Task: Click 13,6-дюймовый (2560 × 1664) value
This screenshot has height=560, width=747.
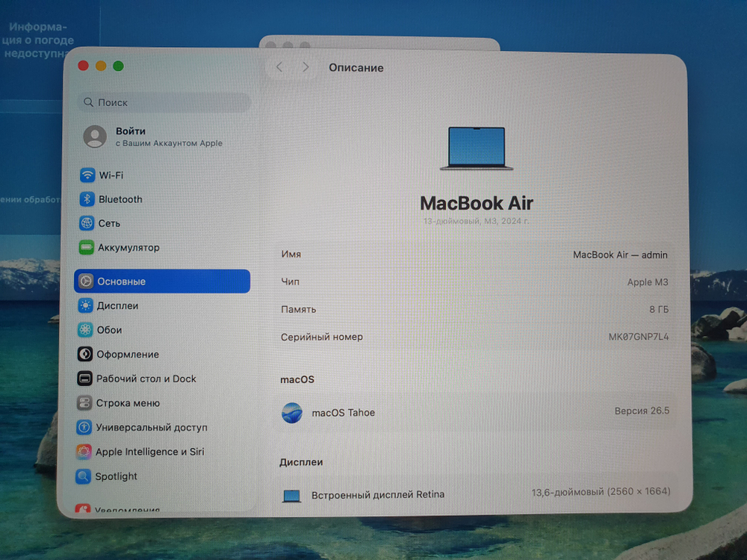Action: pyautogui.click(x=601, y=491)
